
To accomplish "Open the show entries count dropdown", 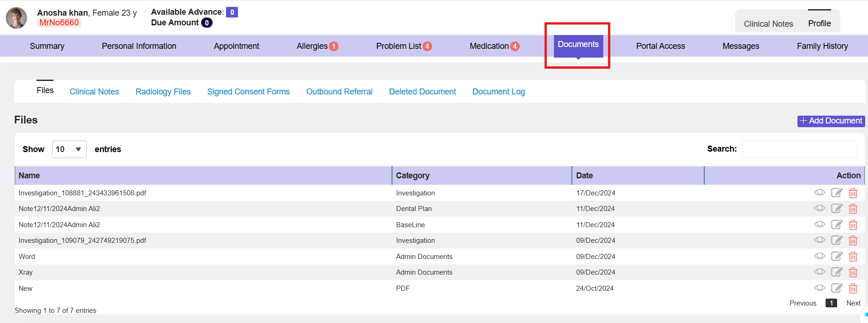I will point(69,149).
